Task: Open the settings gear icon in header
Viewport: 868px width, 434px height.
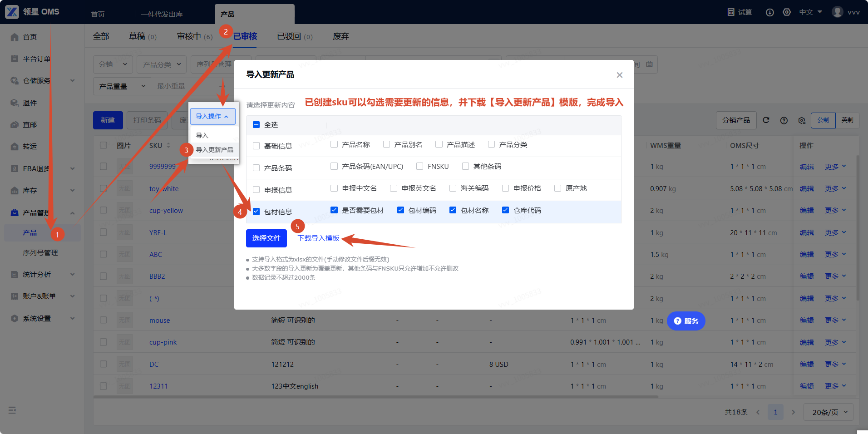Action: [x=787, y=12]
